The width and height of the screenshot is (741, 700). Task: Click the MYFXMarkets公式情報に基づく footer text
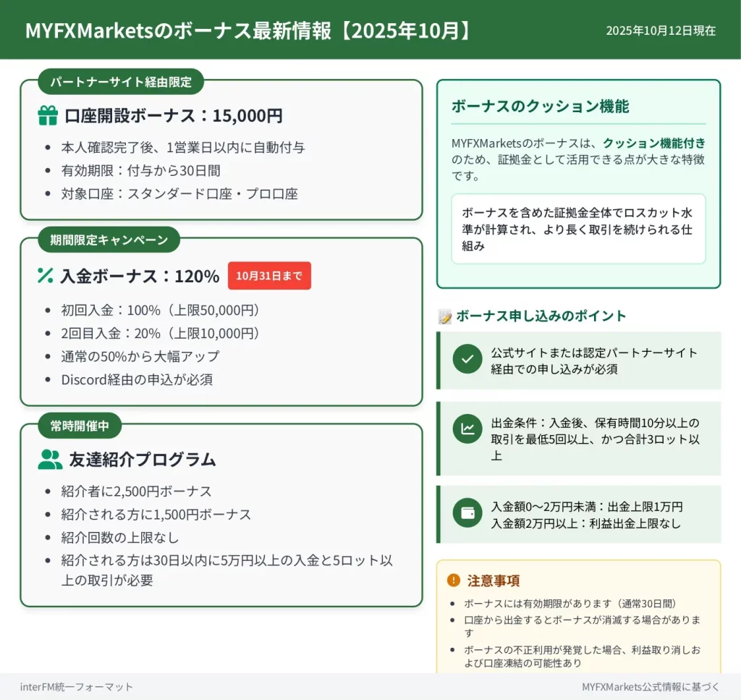coord(651,686)
